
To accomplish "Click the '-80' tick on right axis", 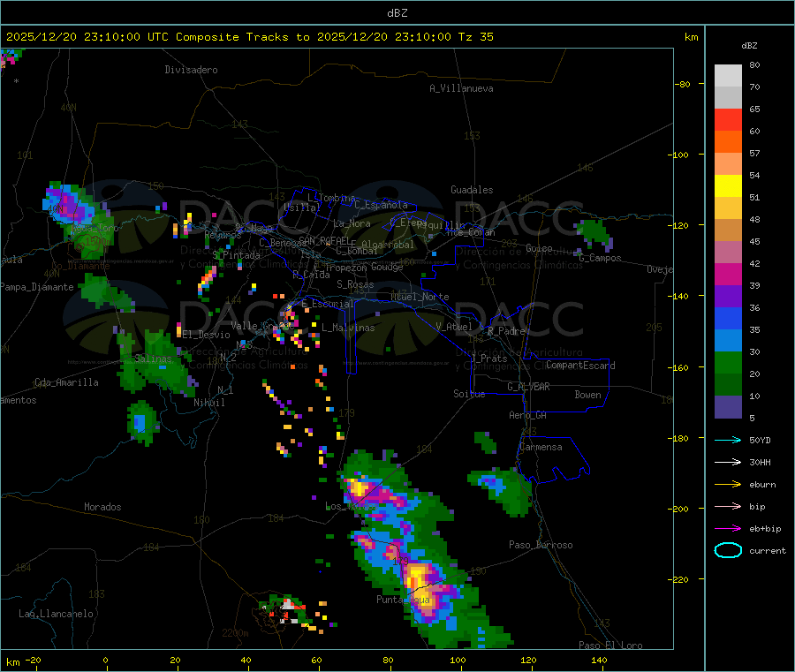I will [683, 84].
